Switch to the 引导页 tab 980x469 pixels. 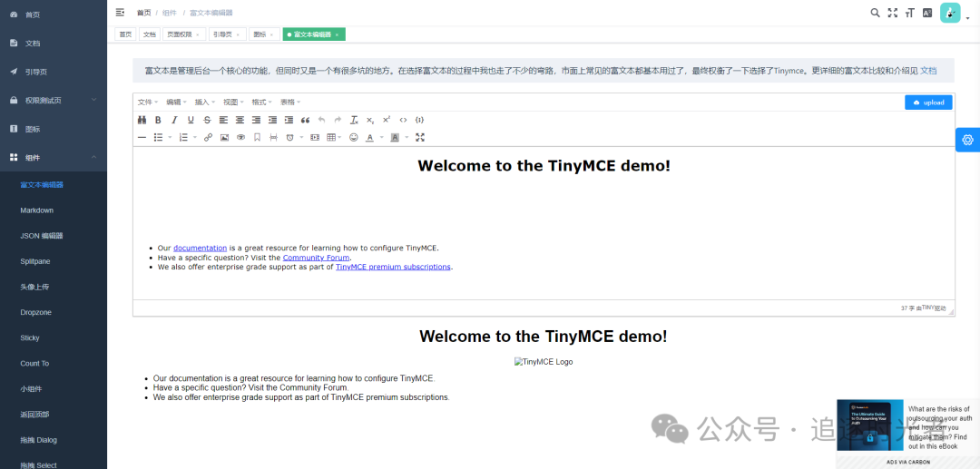coord(221,34)
